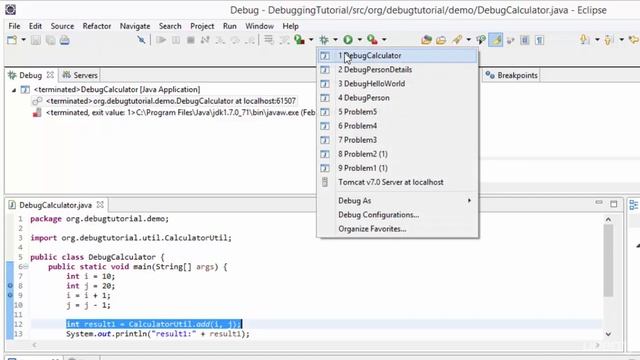Click the Next Annotation arrow icon

click(585, 40)
